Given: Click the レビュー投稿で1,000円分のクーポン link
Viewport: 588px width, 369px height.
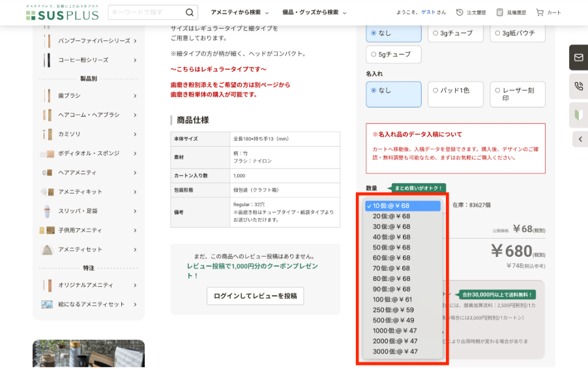Looking at the screenshot, I should click(x=252, y=271).
